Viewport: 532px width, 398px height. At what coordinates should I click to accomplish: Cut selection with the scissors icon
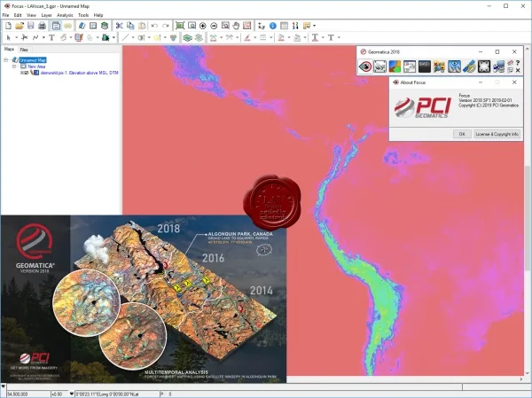[119, 26]
